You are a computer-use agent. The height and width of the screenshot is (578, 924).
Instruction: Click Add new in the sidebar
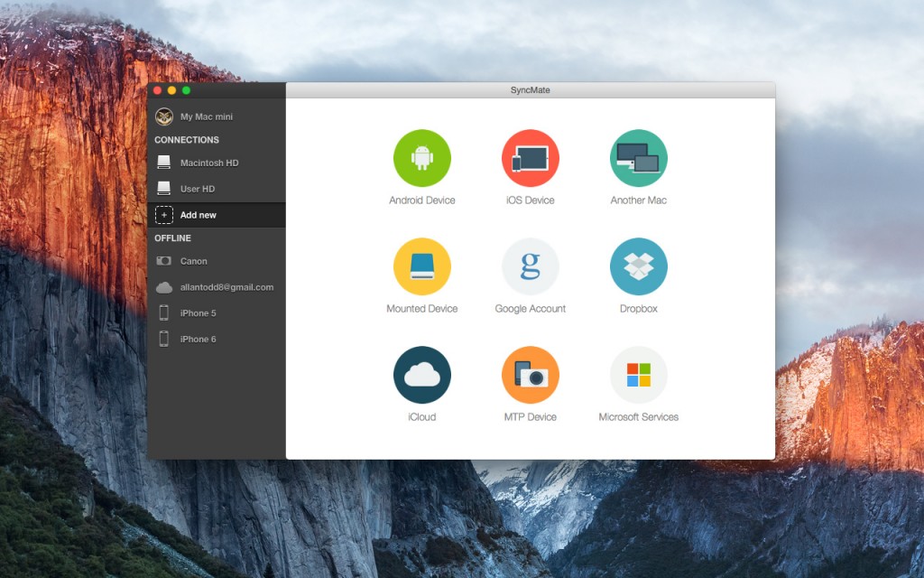tap(217, 215)
